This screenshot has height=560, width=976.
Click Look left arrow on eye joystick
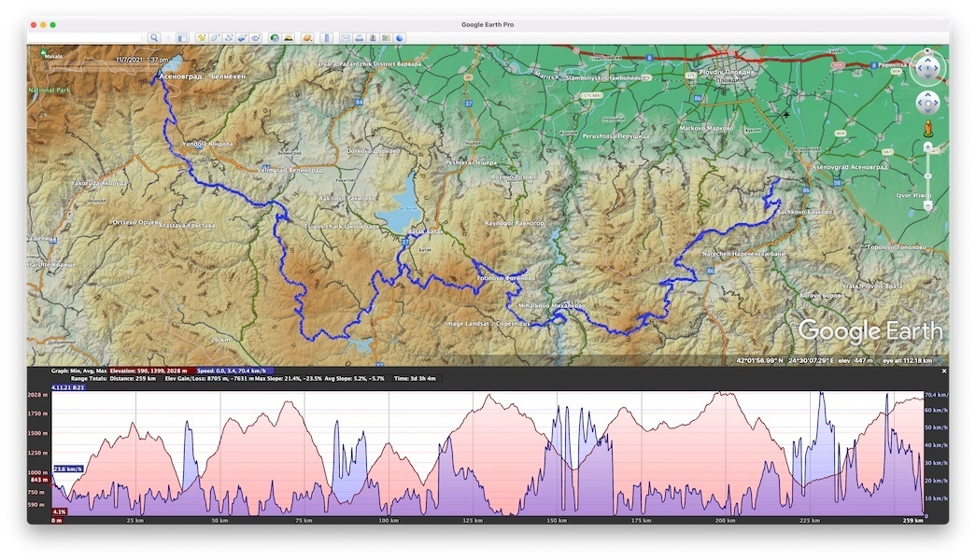[x=919, y=69]
